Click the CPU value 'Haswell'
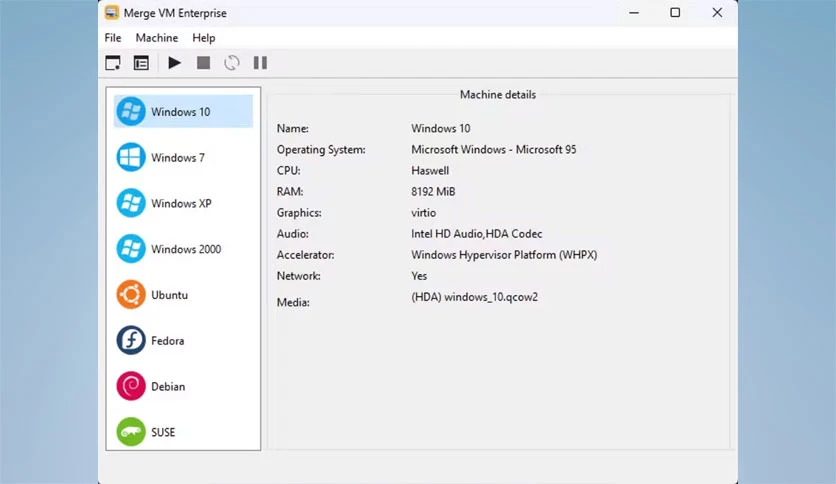836x484 pixels. (x=430, y=171)
